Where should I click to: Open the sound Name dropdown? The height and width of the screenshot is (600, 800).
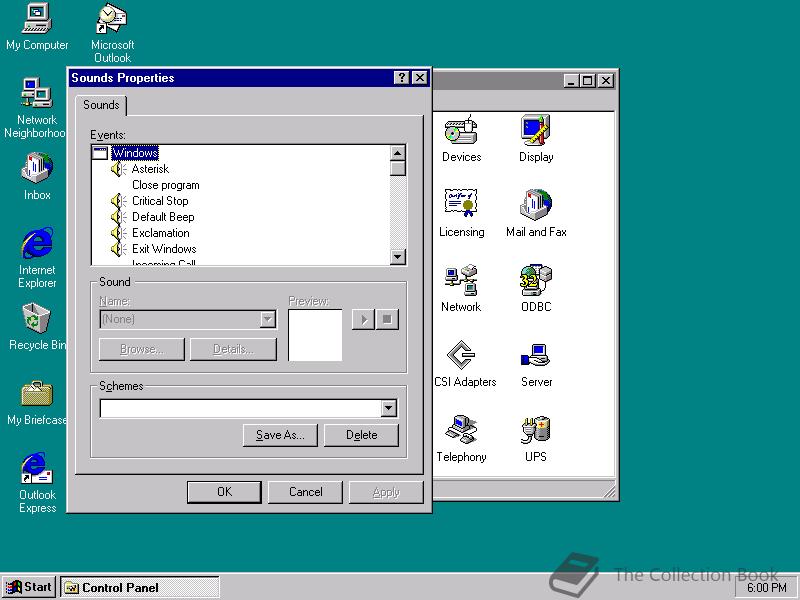coord(267,319)
